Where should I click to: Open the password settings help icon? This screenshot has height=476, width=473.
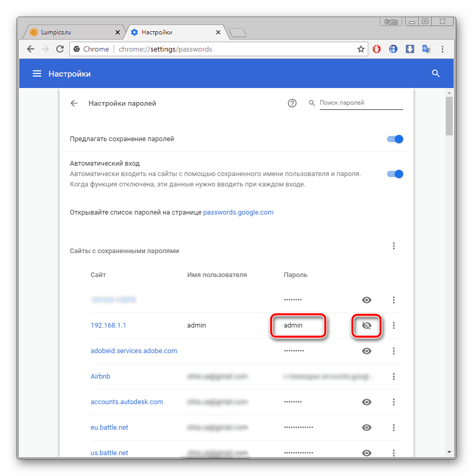click(x=292, y=103)
